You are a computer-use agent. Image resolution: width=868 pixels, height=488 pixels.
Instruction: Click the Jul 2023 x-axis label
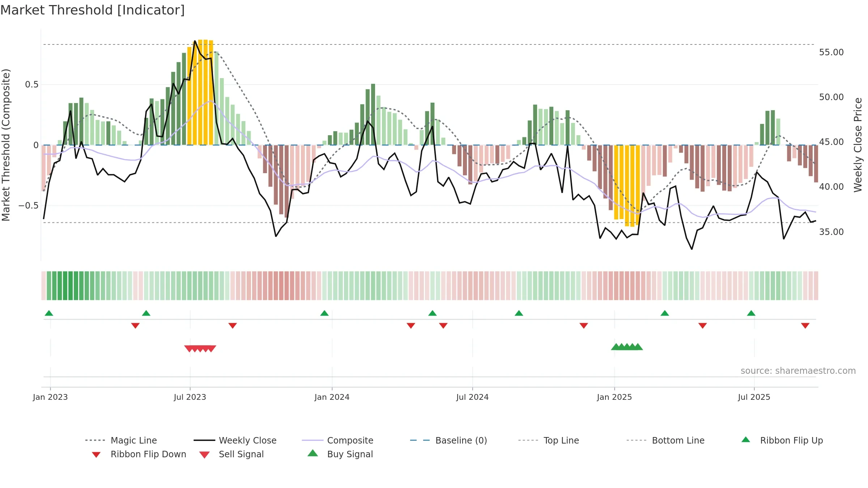[x=190, y=397]
